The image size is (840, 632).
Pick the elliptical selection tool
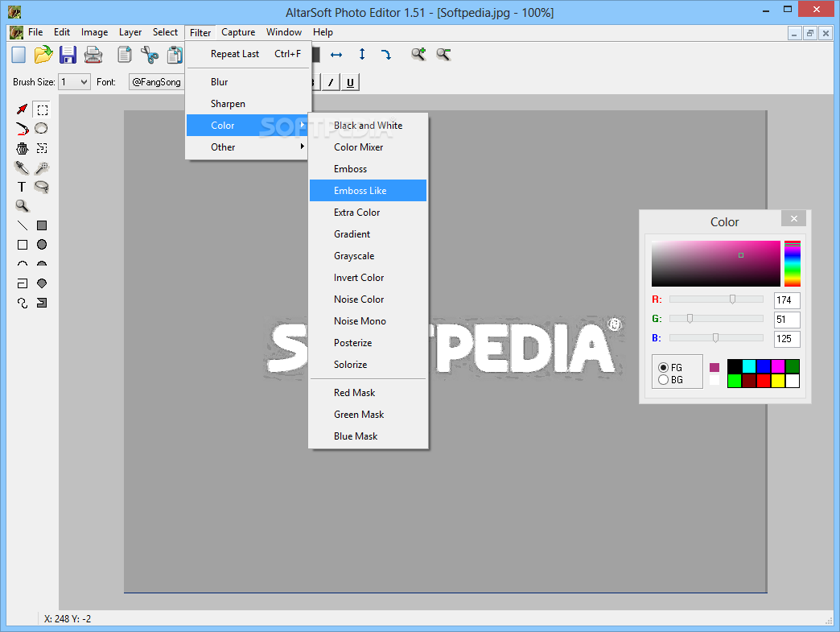[41, 129]
